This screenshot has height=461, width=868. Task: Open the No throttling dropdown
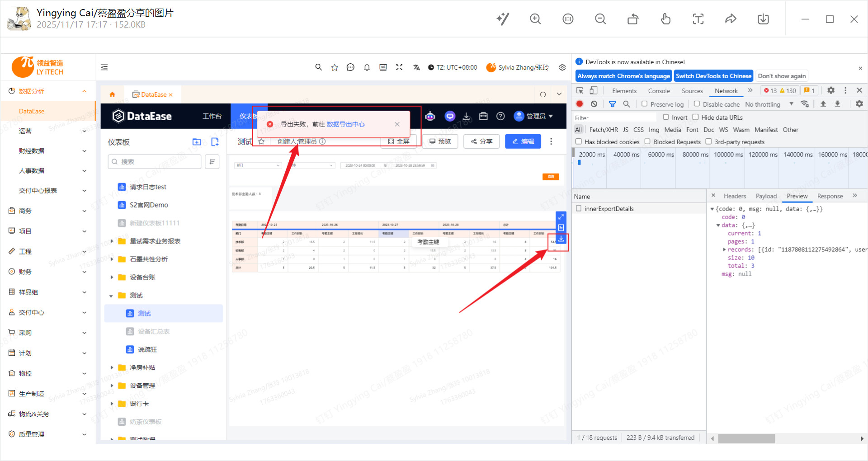(x=769, y=104)
